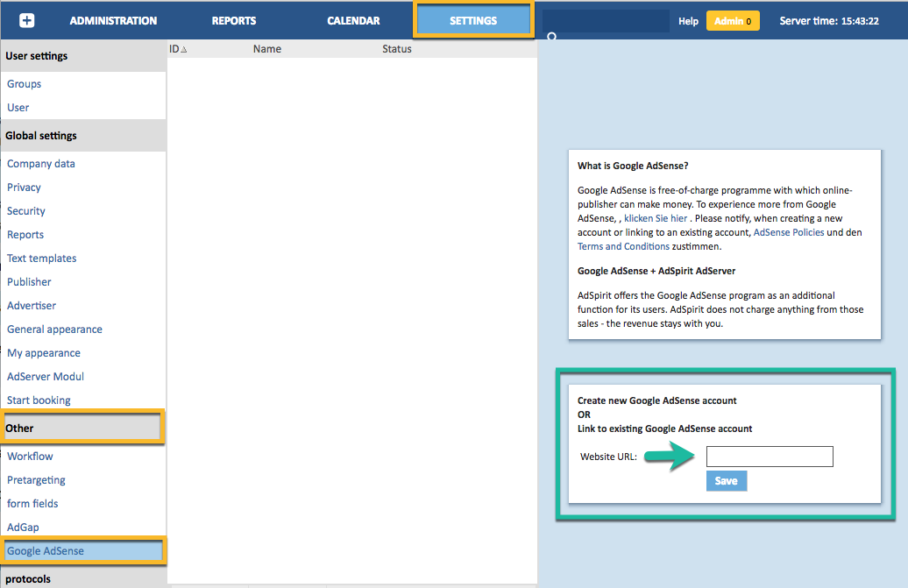The image size is (908, 588).
Task: Go to Start booking
Action: tap(39, 400)
